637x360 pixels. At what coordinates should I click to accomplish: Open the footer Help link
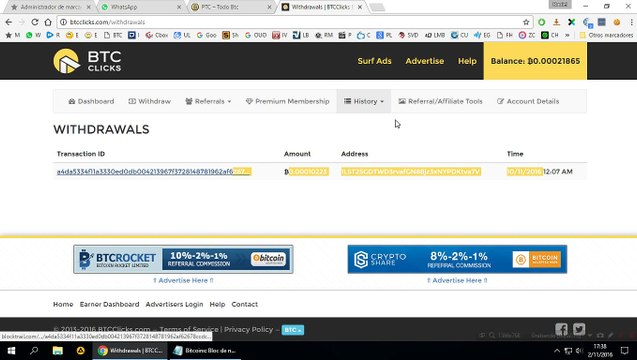coord(217,304)
